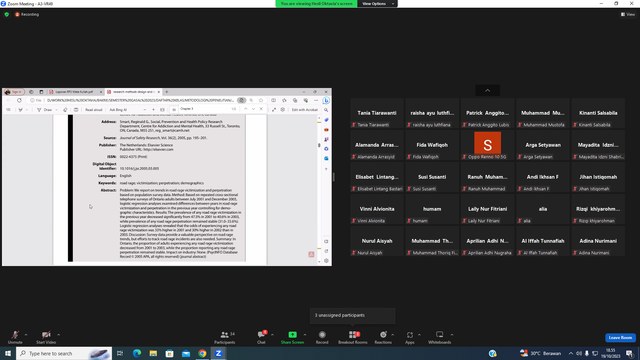
Task: Open Bing Copilot sidebar icon
Action: coord(326,100)
